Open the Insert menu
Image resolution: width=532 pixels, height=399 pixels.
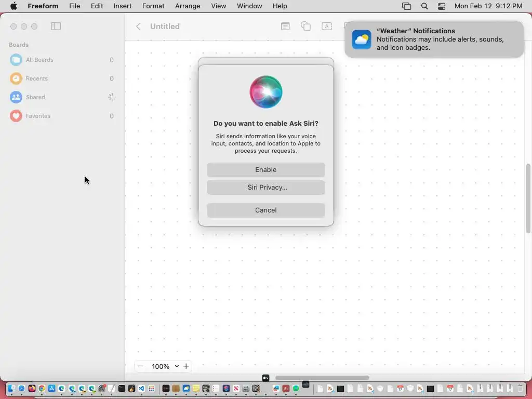[x=123, y=6]
